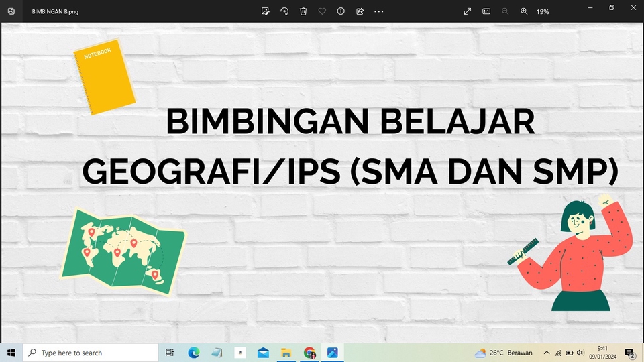Add image to favorites with heart icon

pyautogui.click(x=322, y=11)
